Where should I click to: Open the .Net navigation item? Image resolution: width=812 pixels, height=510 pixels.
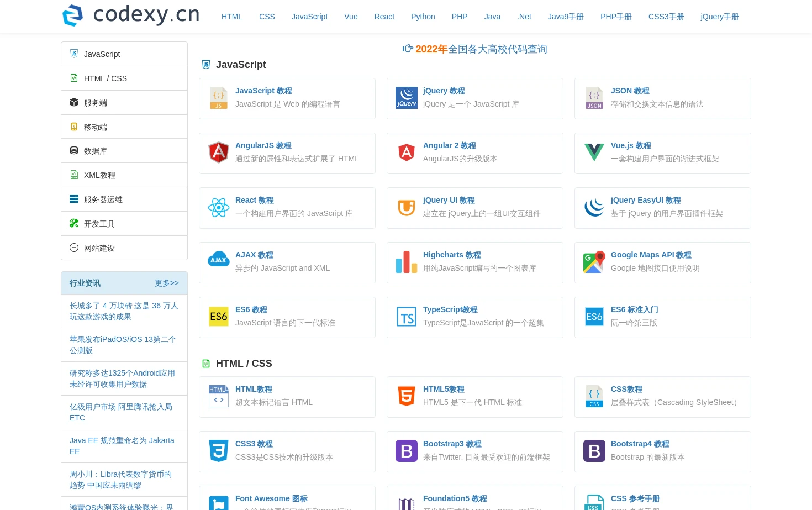(524, 17)
